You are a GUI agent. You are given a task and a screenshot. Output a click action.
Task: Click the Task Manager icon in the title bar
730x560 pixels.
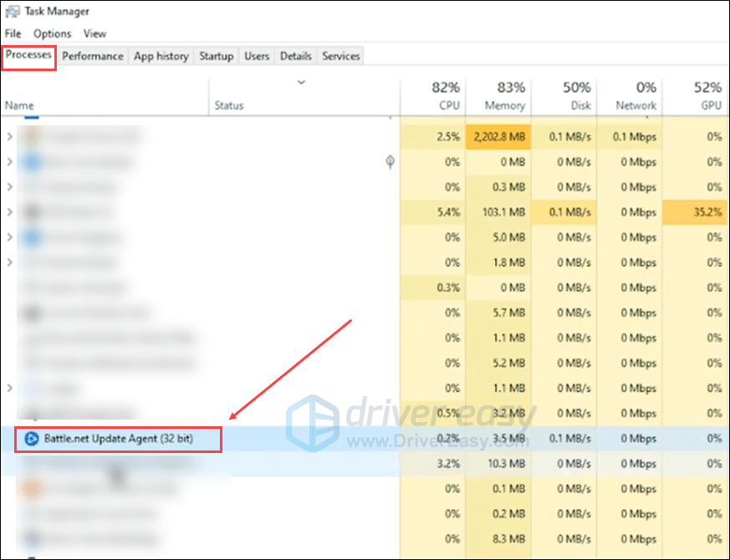click(x=12, y=11)
